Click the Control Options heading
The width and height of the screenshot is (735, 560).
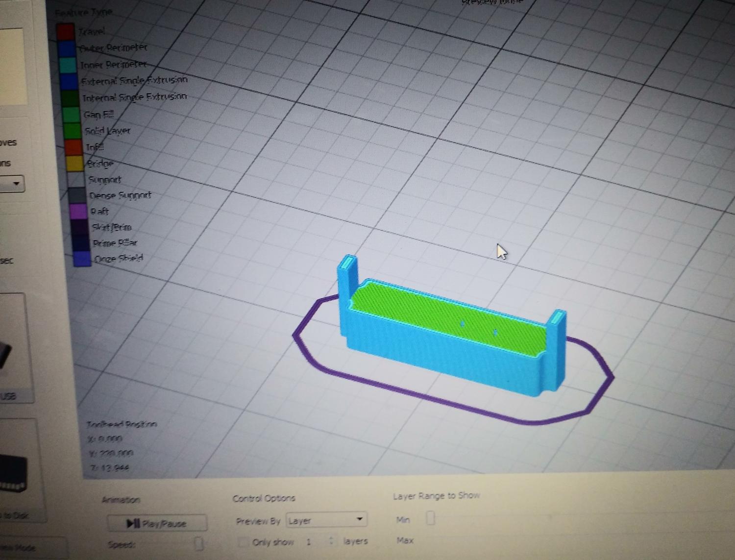tap(264, 498)
